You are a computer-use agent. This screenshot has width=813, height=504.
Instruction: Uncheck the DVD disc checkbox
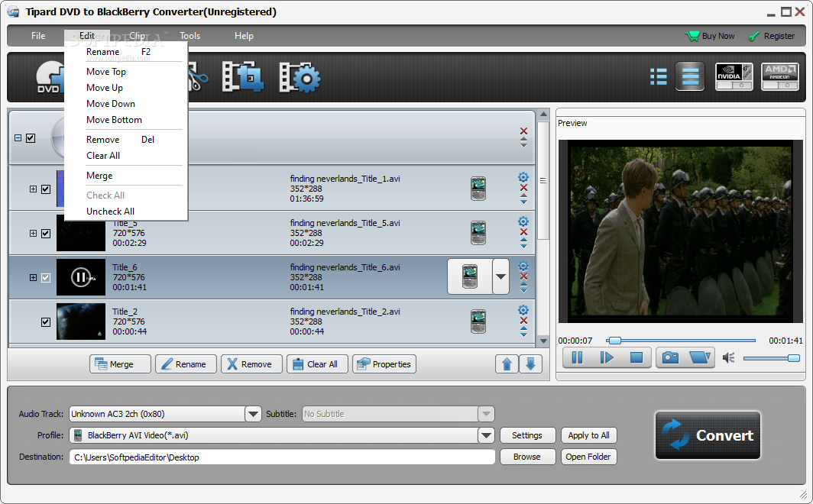tap(31, 137)
